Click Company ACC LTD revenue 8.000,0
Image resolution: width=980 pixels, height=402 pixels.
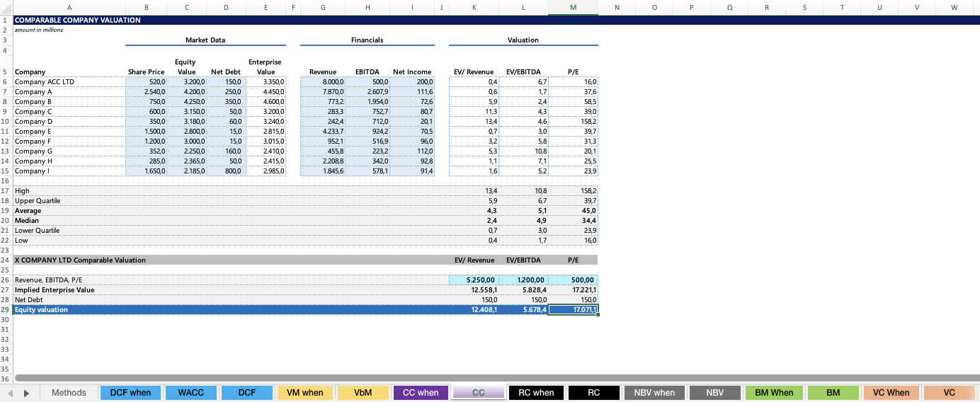point(323,82)
